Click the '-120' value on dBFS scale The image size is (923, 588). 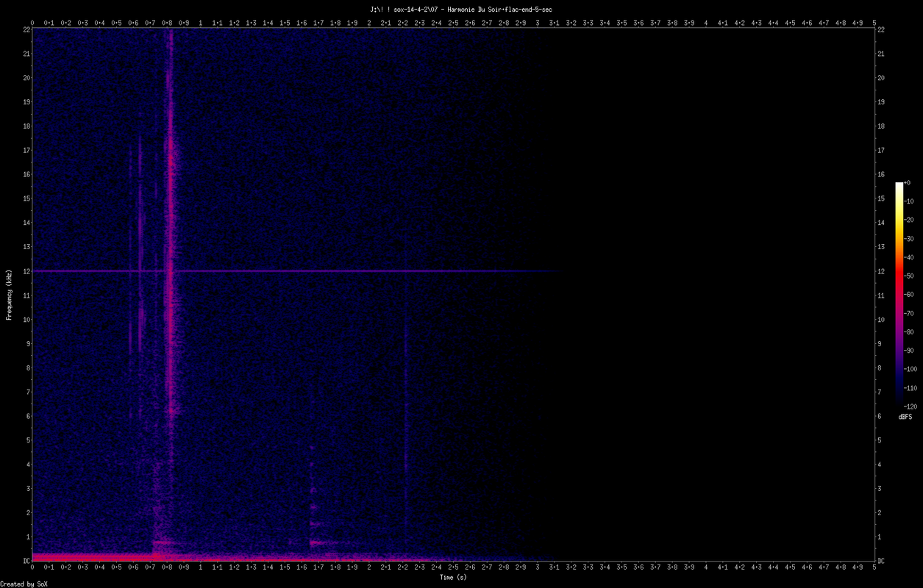tap(910, 406)
